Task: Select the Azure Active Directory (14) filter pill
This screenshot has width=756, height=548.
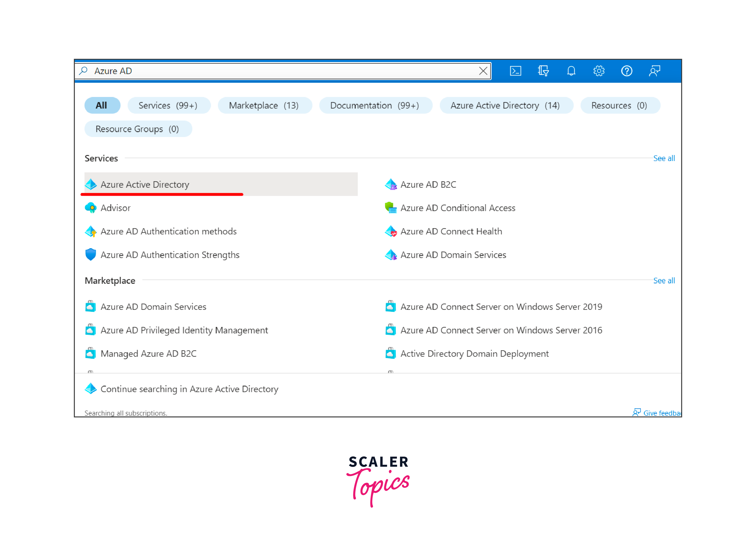Action: click(505, 105)
